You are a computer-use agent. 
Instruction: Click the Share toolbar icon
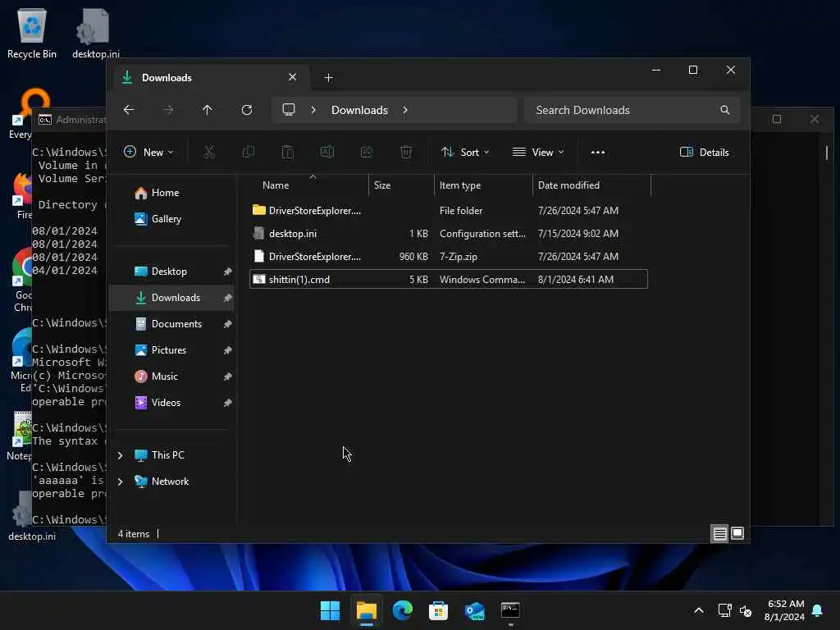(367, 152)
